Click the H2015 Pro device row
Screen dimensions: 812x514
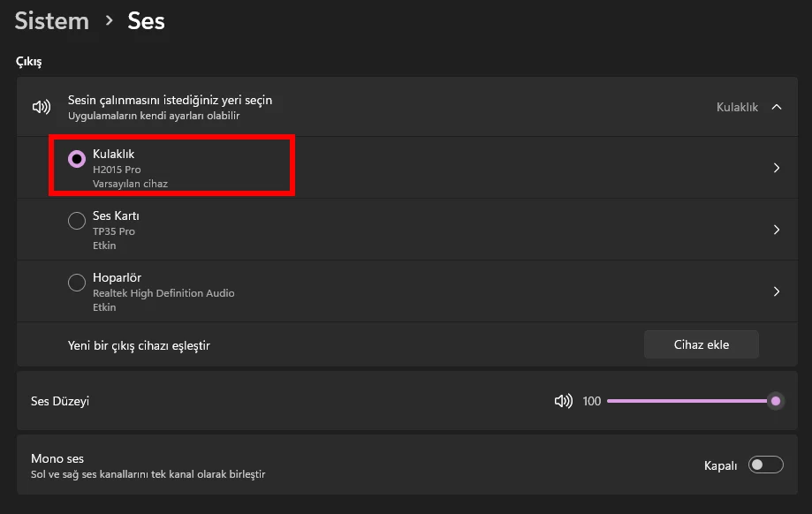pyautogui.click(x=407, y=168)
